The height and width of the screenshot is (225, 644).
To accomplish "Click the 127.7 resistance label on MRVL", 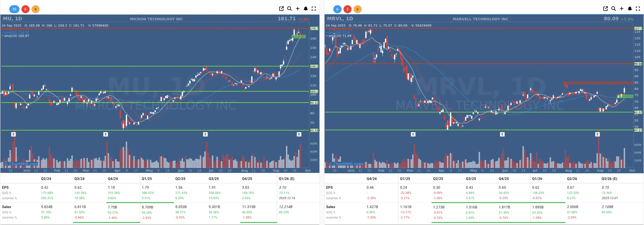I will pyautogui.click(x=638, y=28).
